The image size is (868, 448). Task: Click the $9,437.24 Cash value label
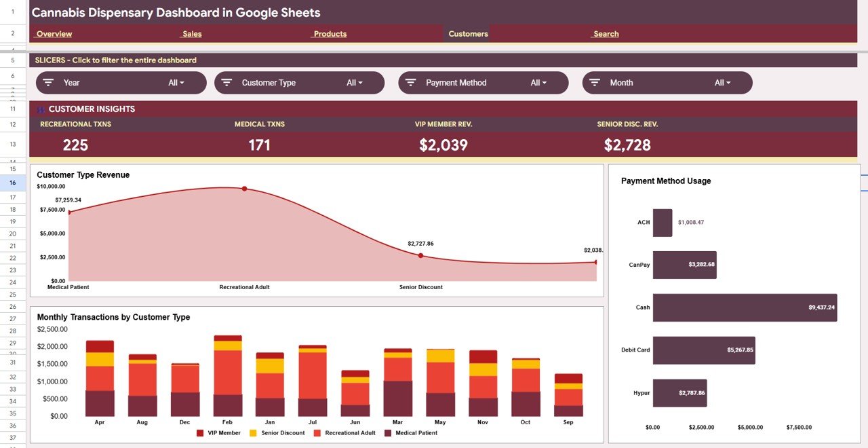(822, 307)
